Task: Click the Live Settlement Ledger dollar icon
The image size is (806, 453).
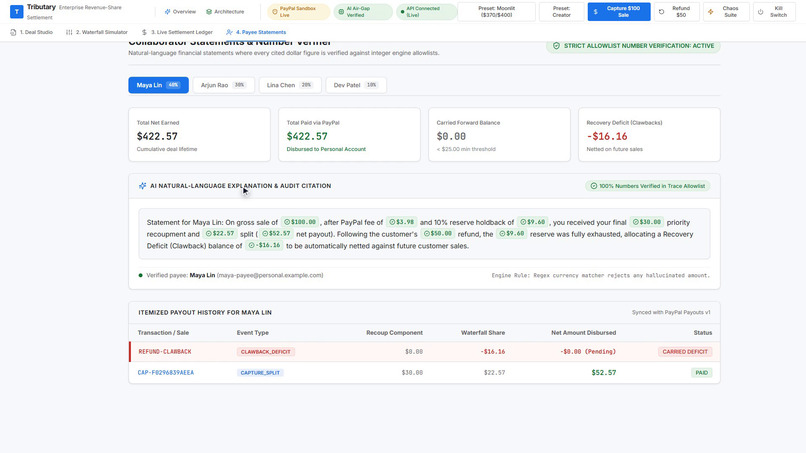Action: click(144, 32)
